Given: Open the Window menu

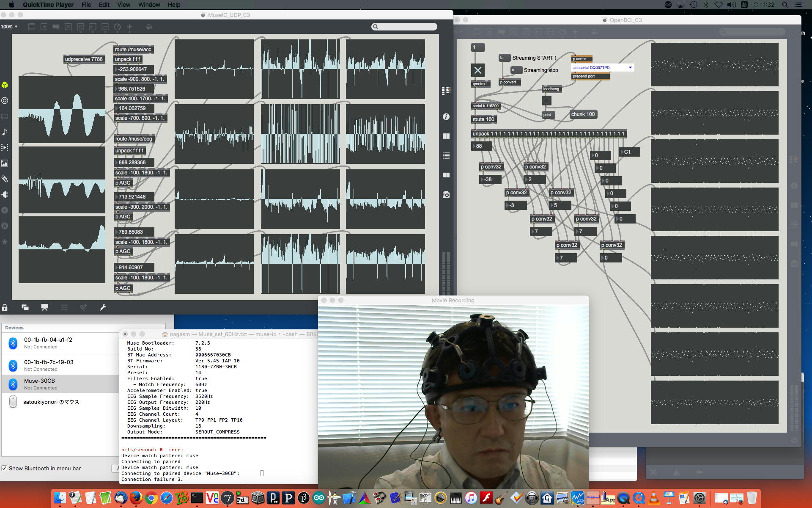Looking at the screenshot, I should [x=149, y=5].
